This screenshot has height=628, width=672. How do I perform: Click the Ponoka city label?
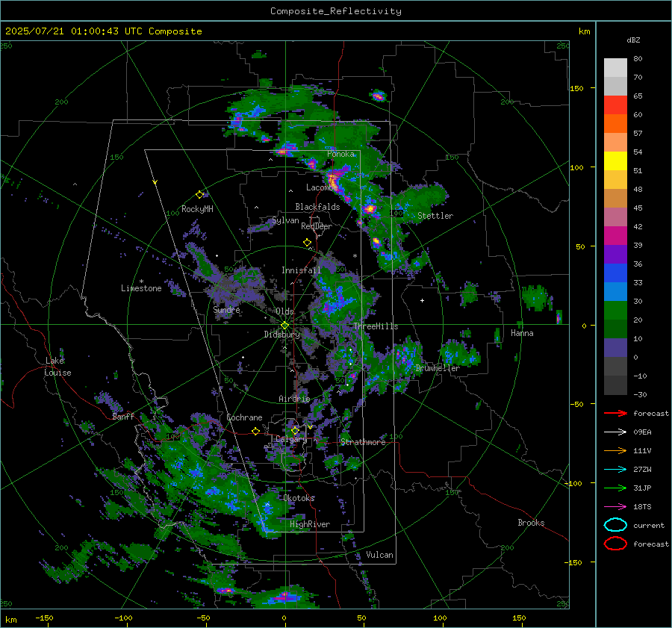(x=340, y=154)
